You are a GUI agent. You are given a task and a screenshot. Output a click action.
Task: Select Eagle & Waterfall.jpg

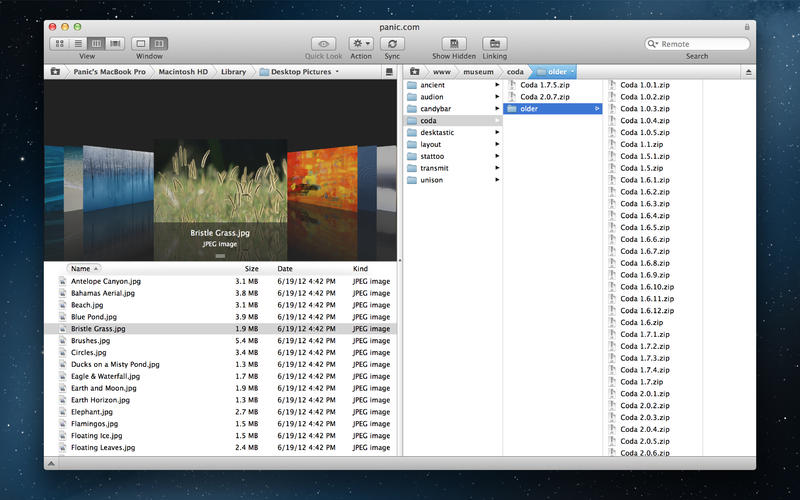(x=105, y=376)
